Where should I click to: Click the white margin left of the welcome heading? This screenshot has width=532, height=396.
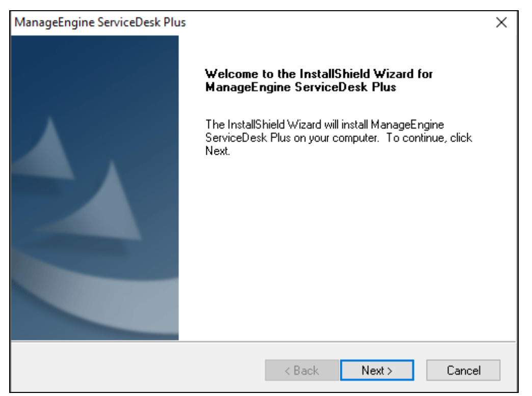(x=192, y=80)
